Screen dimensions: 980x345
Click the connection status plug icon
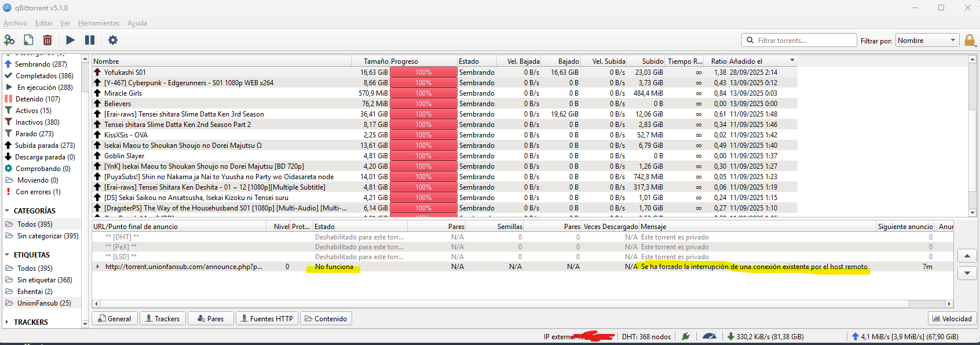point(686,336)
